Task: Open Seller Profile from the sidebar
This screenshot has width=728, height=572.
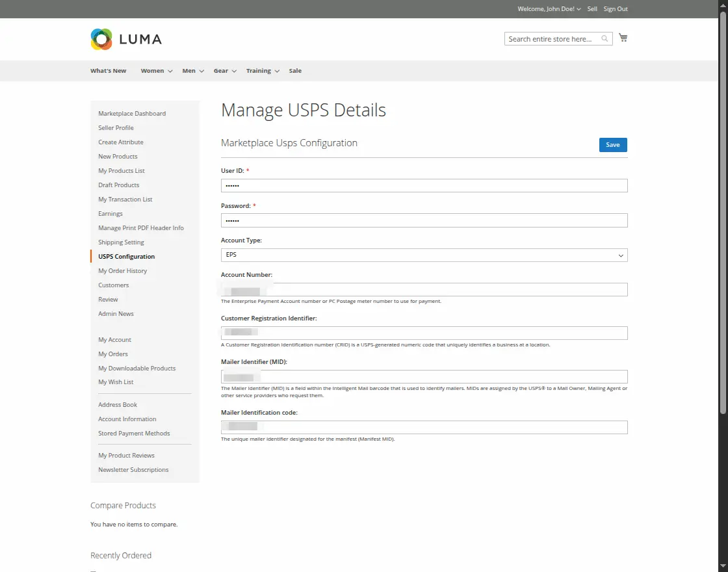Action: [x=116, y=127]
